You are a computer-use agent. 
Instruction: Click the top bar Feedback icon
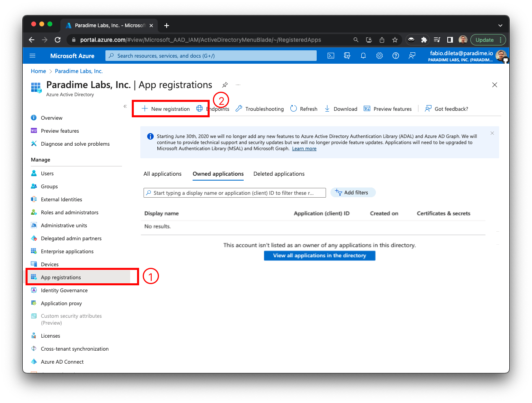coord(412,56)
